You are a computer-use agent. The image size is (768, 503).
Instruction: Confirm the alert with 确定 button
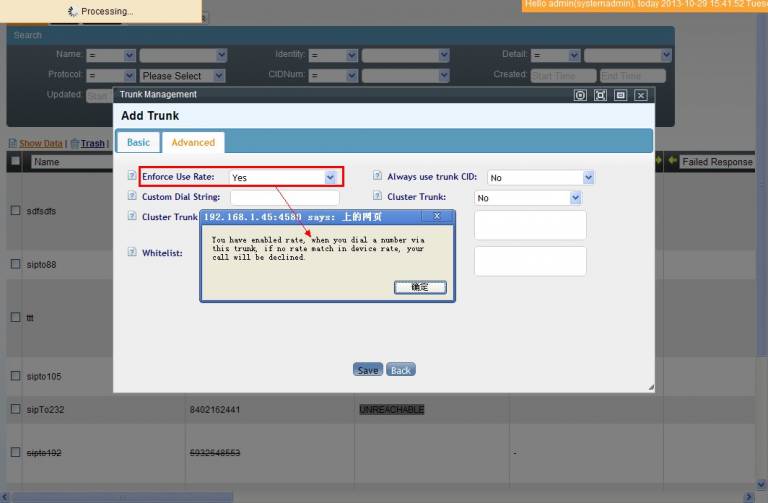coord(420,287)
